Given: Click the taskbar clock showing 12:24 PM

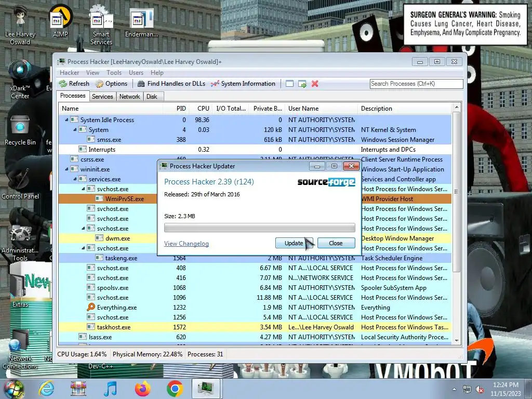Looking at the screenshot, I should (506, 389).
